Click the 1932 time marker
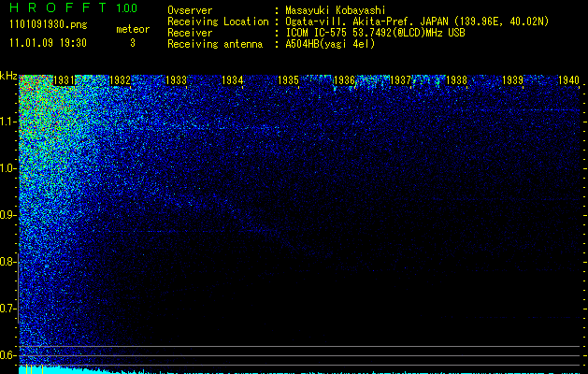 point(120,80)
